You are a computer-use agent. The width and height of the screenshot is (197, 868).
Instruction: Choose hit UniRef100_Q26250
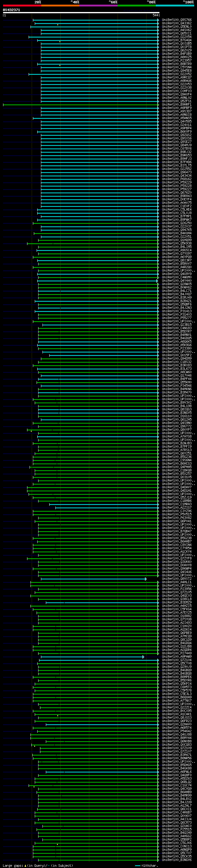click(x=177, y=223)
